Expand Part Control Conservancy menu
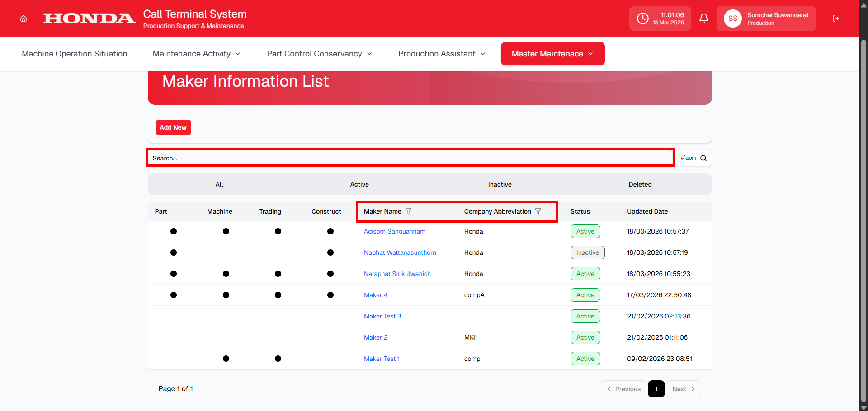This screenshot has width=868, height=411. (x=319, y=54)
